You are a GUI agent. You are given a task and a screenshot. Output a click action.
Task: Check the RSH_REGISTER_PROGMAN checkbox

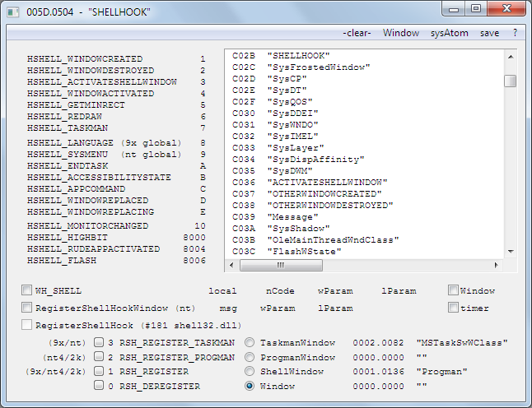[99, 356]
